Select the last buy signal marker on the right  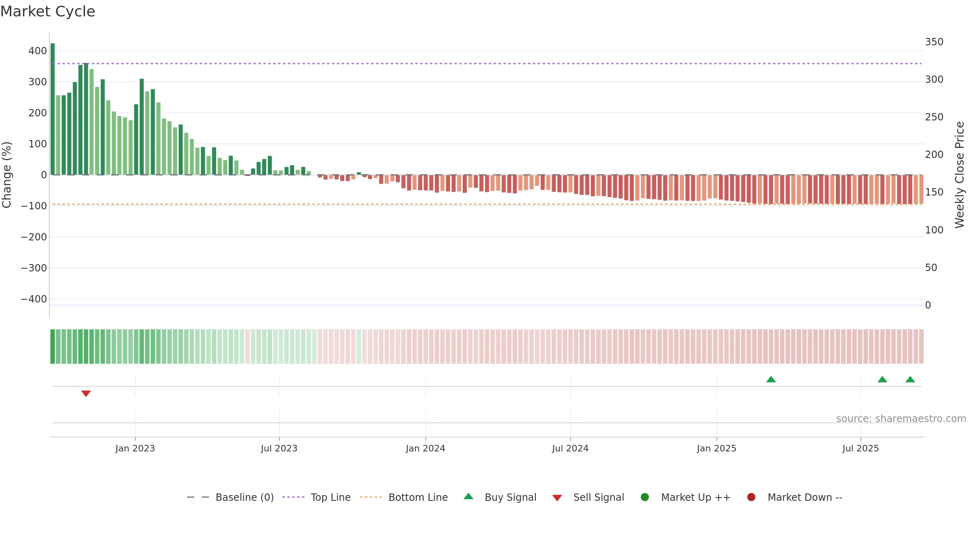(x=910, y=379)
